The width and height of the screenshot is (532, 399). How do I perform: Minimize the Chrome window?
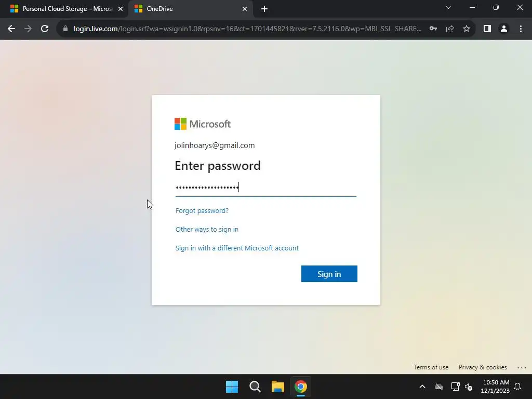pos(472,7)
